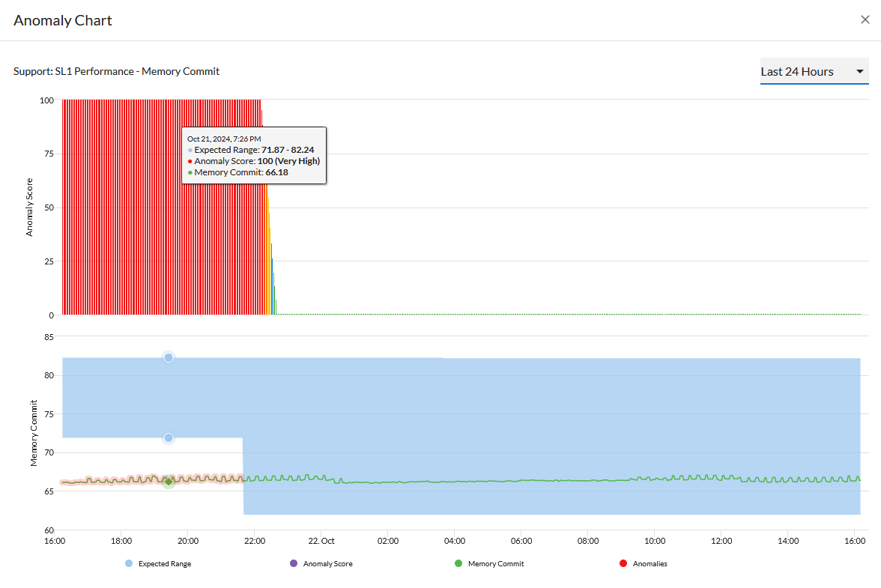This screenshot has height=588, width=881.
Task: Toggle the Anomalies legend red dot
Action: click(x=623, y=563)
